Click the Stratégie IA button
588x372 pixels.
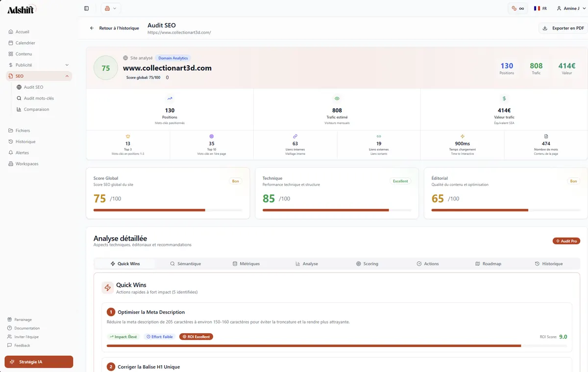pos(39,362)
